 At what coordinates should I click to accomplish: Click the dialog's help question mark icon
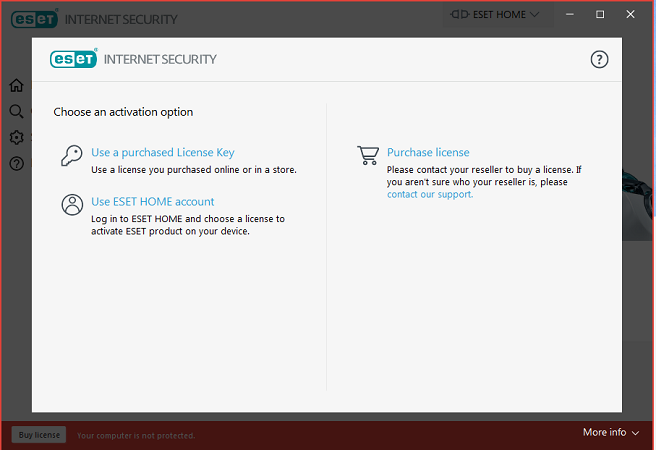[599, 59]
